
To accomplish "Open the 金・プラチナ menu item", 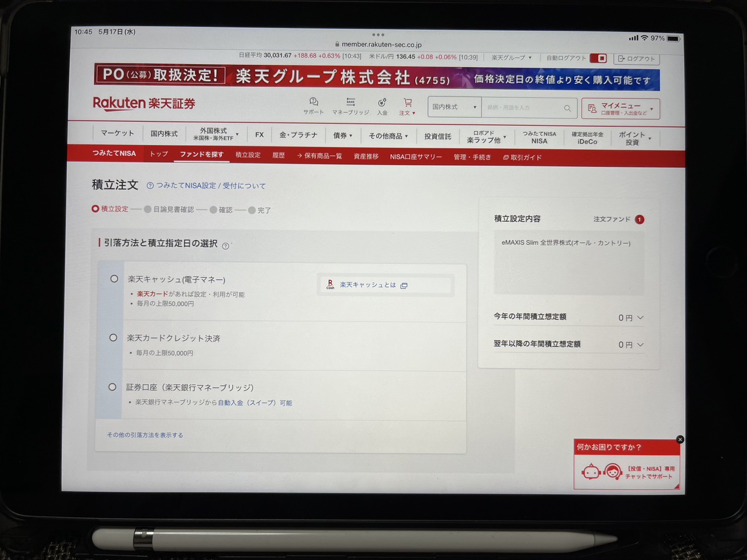I will (x=298, y=135).
